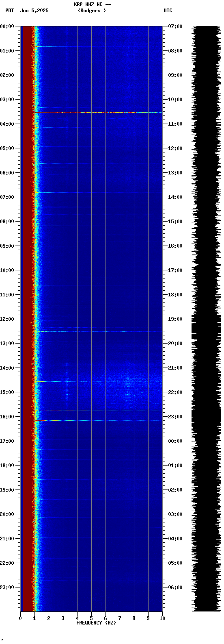Click the "FREQUENCY (HZ)" axis label
224x644 pixels.
96,623
